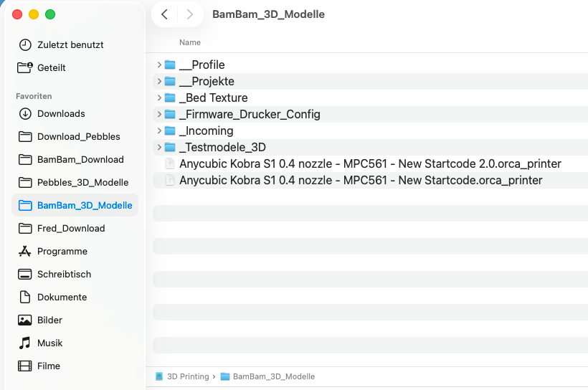
Task: Select the _Bed Texture folder row
Action: click(213, 98)
